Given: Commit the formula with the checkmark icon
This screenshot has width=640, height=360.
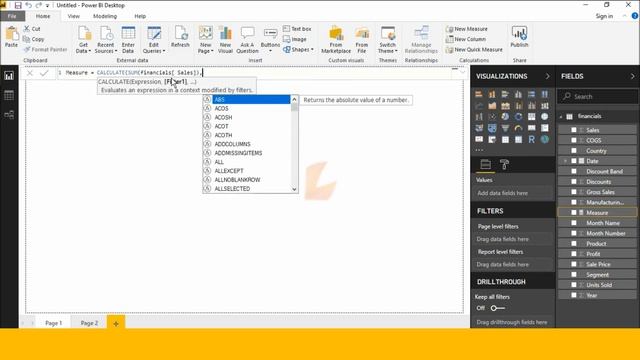Looking at the screenshot, I should 44,73.
